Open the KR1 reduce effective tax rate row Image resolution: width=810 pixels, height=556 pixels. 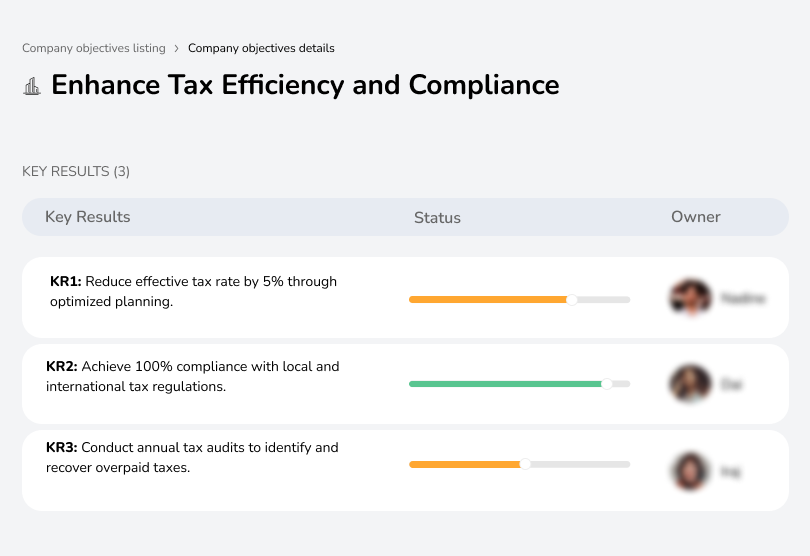[405, 298]
